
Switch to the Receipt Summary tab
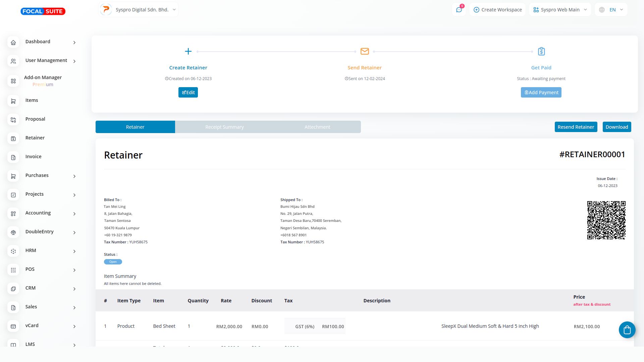pyautogui.click(x=224, y=127)
